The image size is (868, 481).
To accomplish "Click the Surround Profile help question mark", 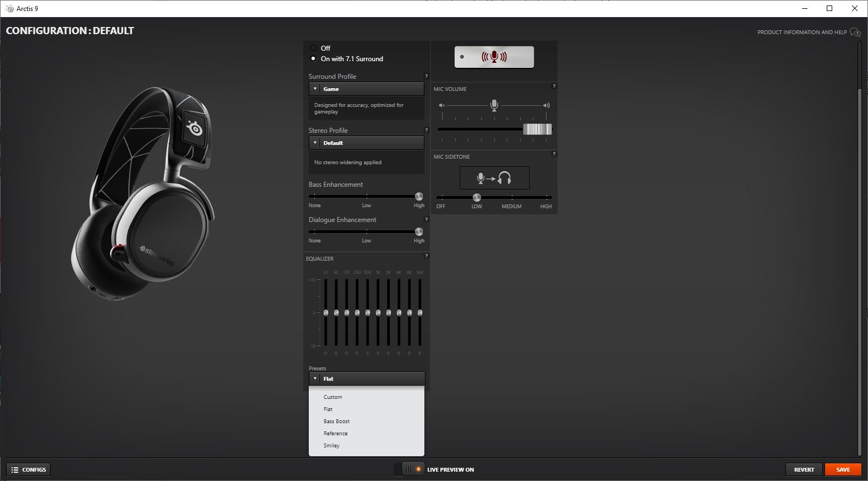I will (426, 76).
